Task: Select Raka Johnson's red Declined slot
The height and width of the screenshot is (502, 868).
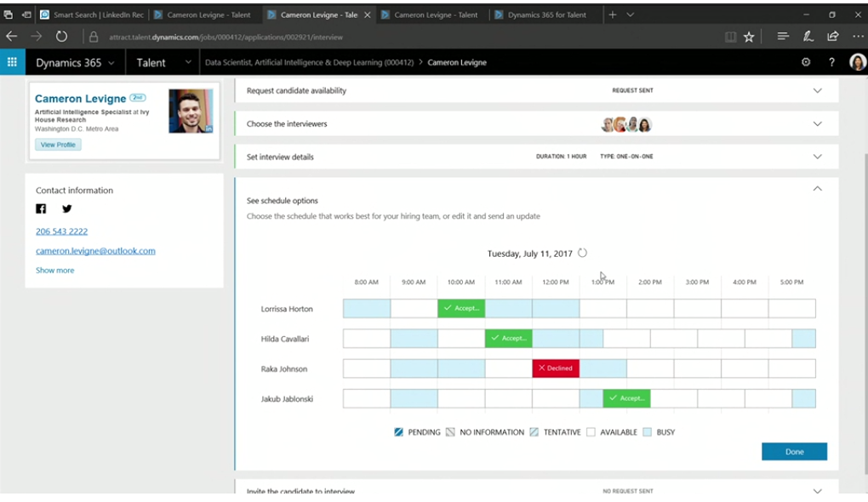Action: (556, 368)
